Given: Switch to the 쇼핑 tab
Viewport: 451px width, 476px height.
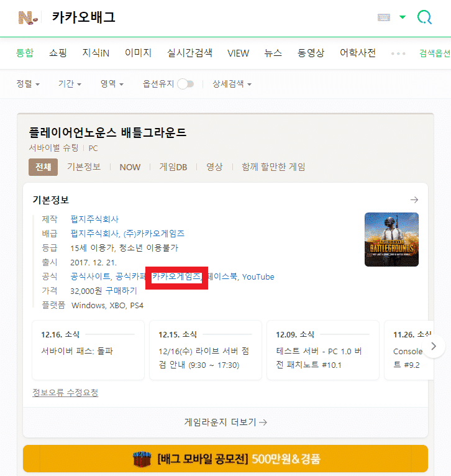Looking at the screenshot, I should 58,53.
